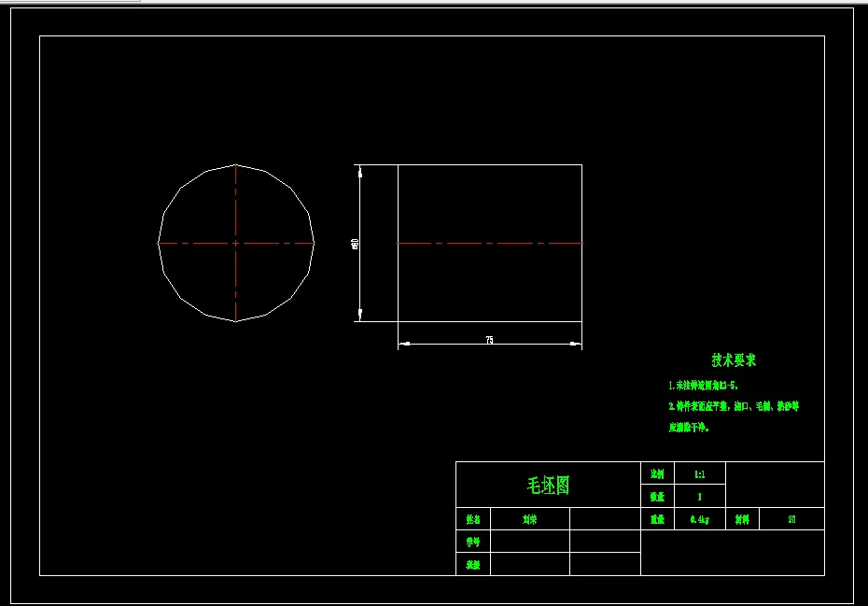Select the first technical requirement line
868x606 pixels.
coord(703,385)
